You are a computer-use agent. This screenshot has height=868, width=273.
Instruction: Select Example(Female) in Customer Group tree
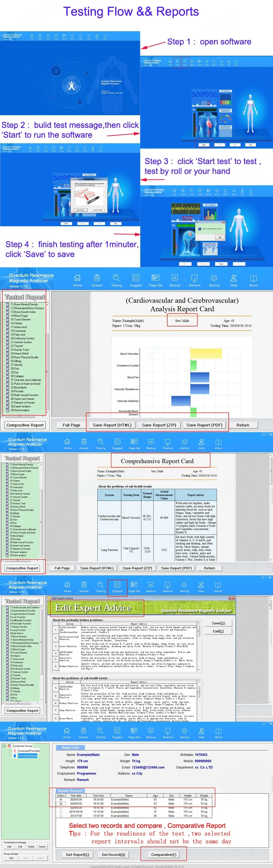coord(29,751)
